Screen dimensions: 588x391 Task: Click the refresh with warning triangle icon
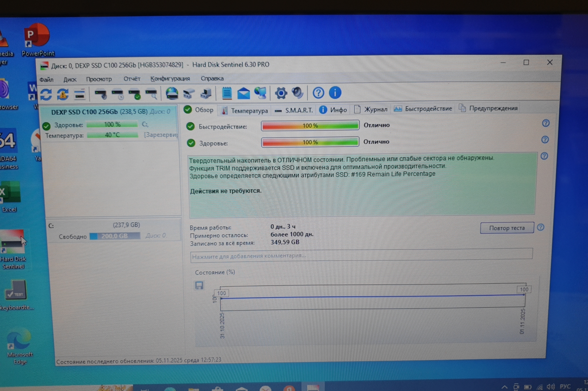(x=63, y=94)
